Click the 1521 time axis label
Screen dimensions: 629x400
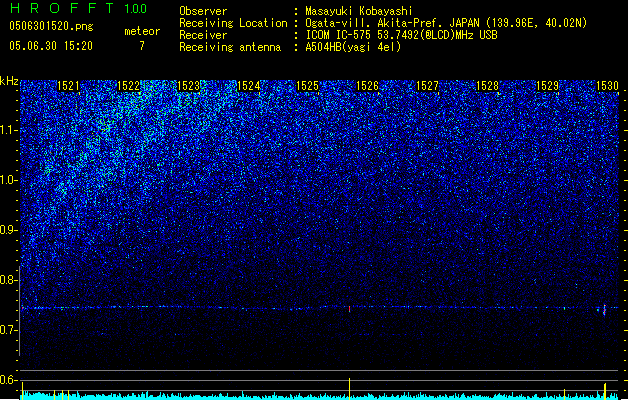68,86
